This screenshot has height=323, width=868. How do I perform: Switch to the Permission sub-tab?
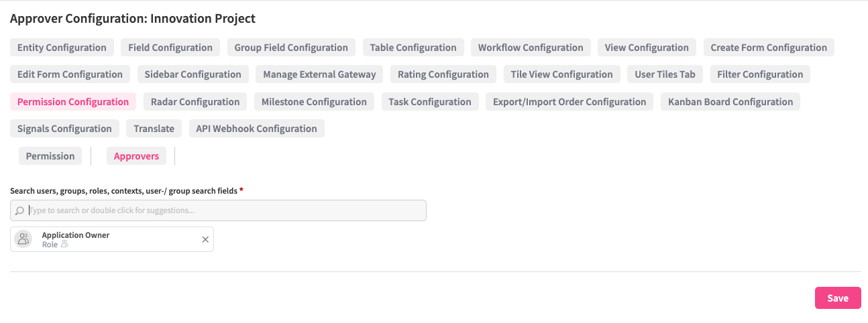tap(50, 156)
